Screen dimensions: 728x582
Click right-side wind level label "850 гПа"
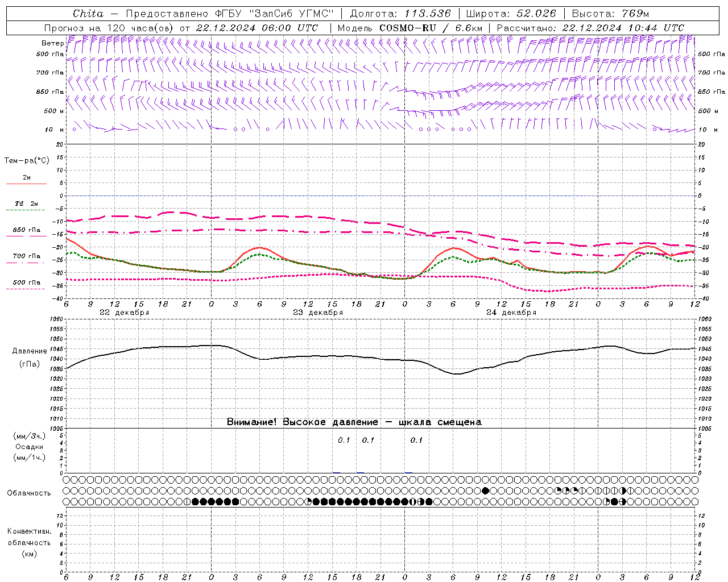[x=712, y=92]
